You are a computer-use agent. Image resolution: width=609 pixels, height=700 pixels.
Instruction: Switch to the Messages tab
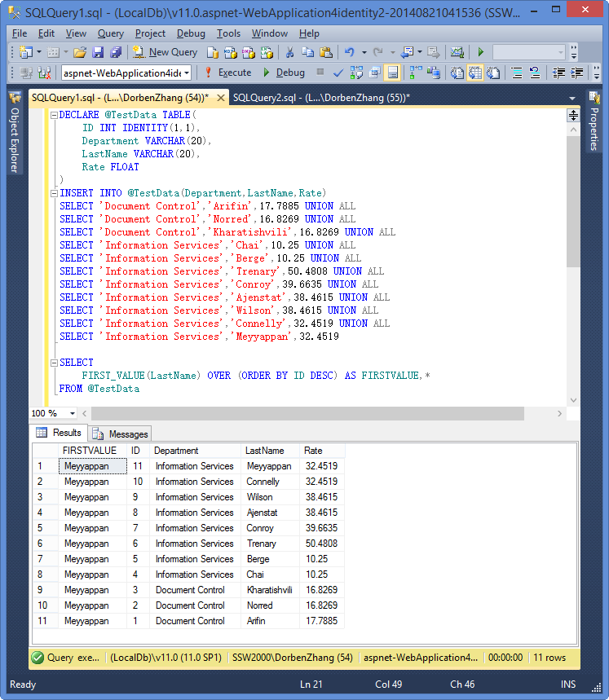(121, 434)
